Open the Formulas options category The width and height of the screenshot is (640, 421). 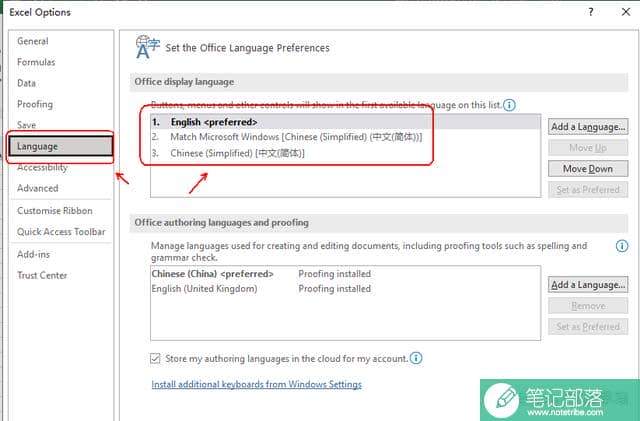[36, 62]
